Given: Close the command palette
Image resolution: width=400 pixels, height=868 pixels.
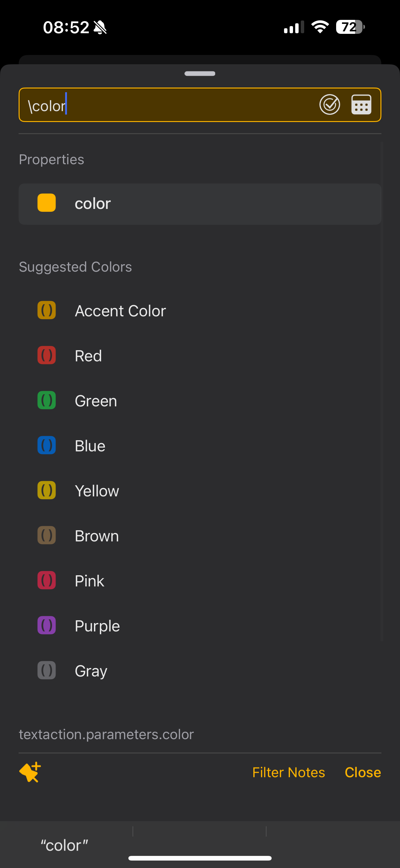Looking at the screenshot, I should click(362, 772).
